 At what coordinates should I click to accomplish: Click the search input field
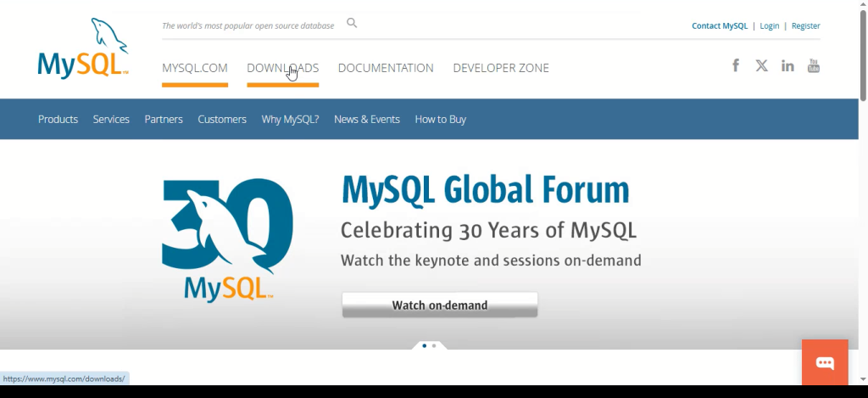click(248, 25)
